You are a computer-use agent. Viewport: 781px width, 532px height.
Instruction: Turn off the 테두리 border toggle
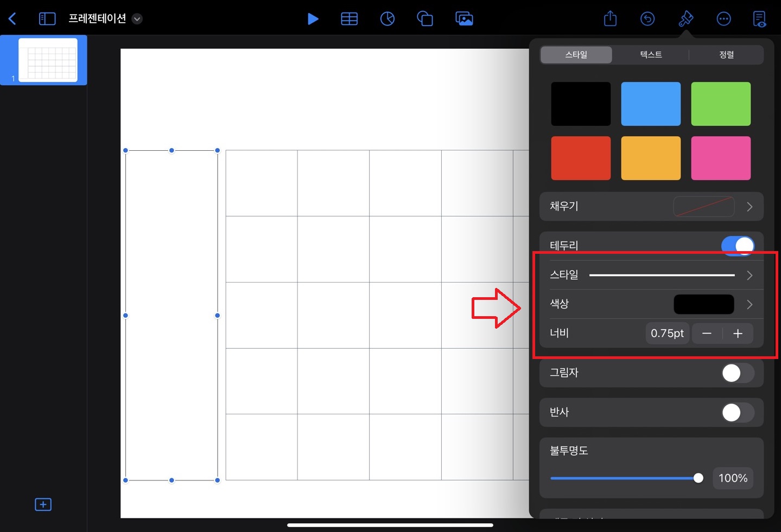click(738, 246)
